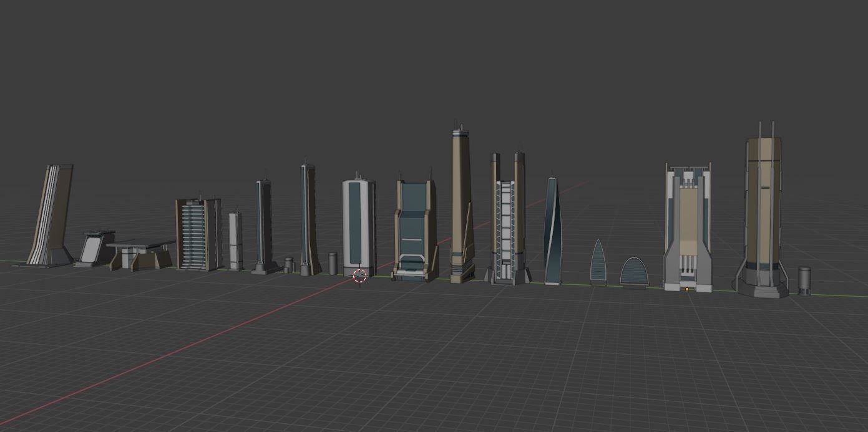
Task: Select the leaning striped tower model
Action: click(x=50, y=216)
